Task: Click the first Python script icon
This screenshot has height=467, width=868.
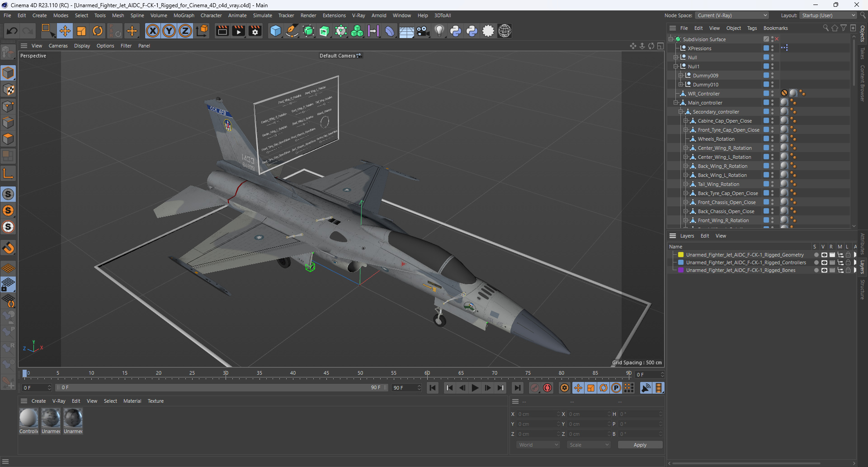Action: click(456, 31)
